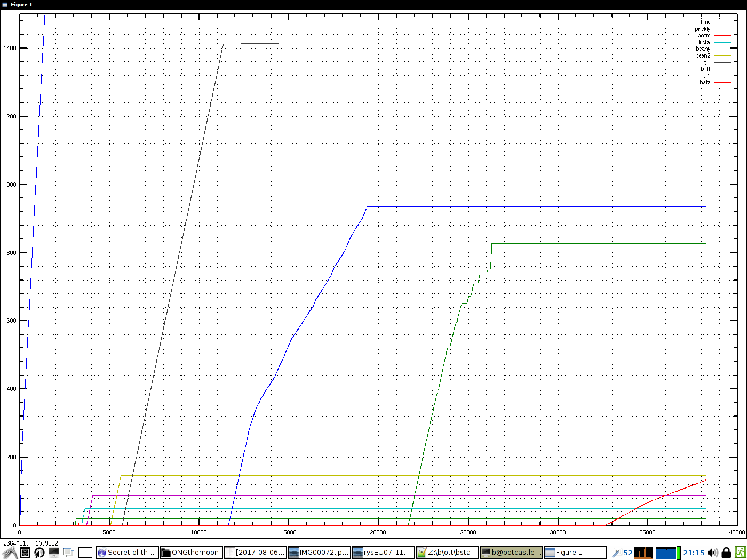Click the blue line sample beside "time"

click(x=722, y=22)
